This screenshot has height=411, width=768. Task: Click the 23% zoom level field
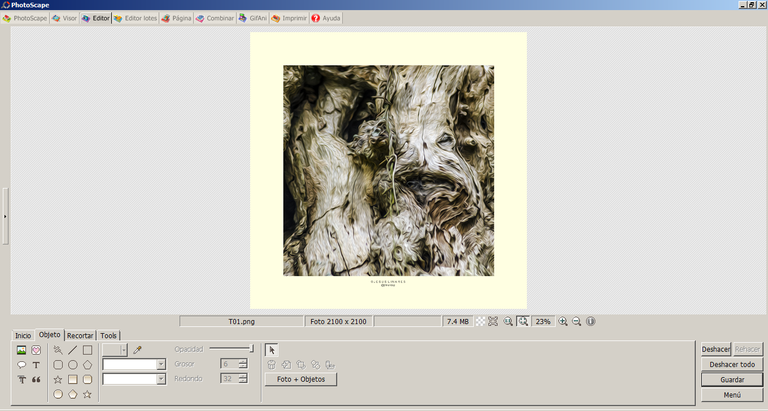[x=543, y=321]
